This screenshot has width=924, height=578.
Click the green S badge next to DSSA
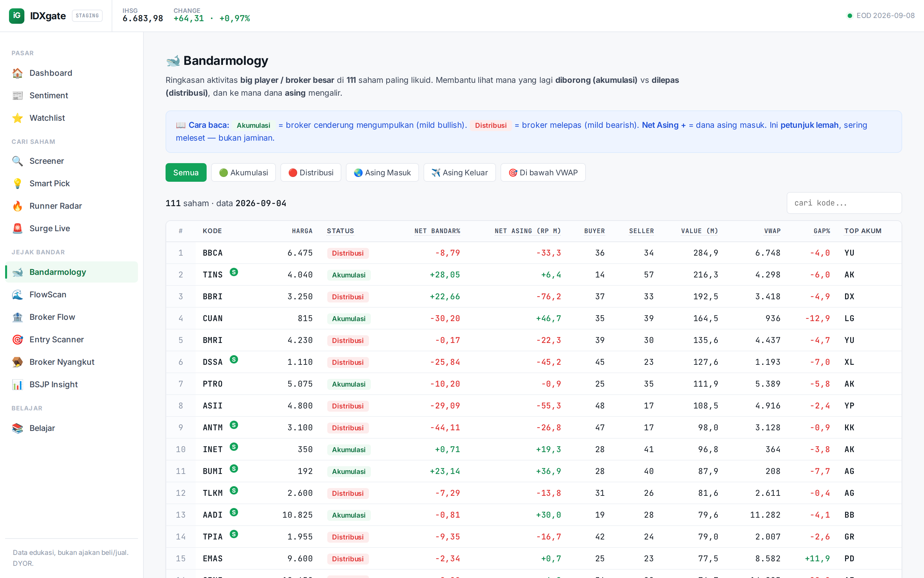point(234,359)
